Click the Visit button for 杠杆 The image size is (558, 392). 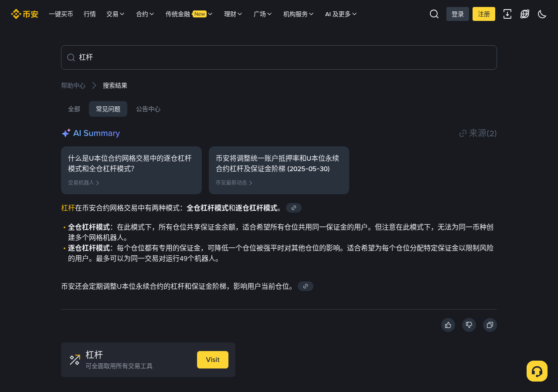(213, 360)
